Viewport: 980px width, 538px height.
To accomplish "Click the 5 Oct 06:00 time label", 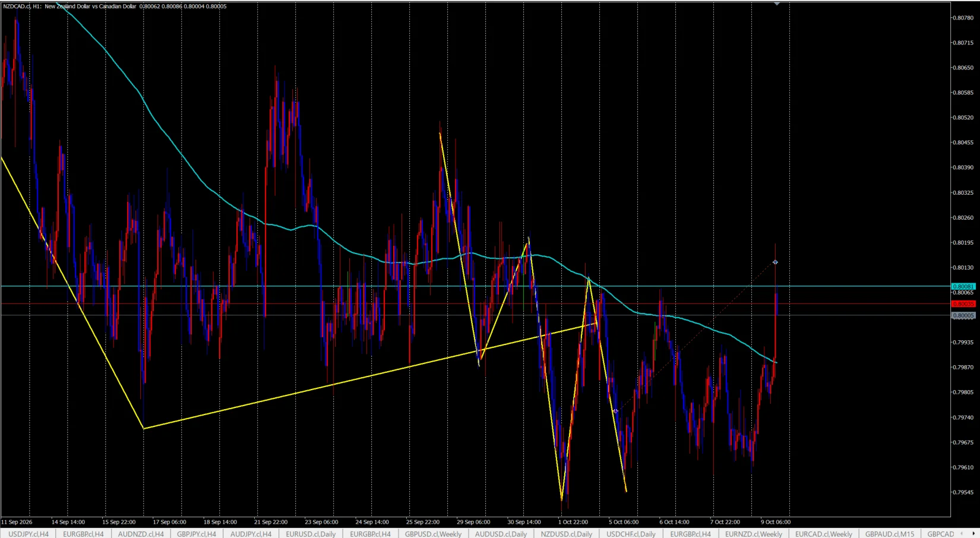I will point(624,522).
